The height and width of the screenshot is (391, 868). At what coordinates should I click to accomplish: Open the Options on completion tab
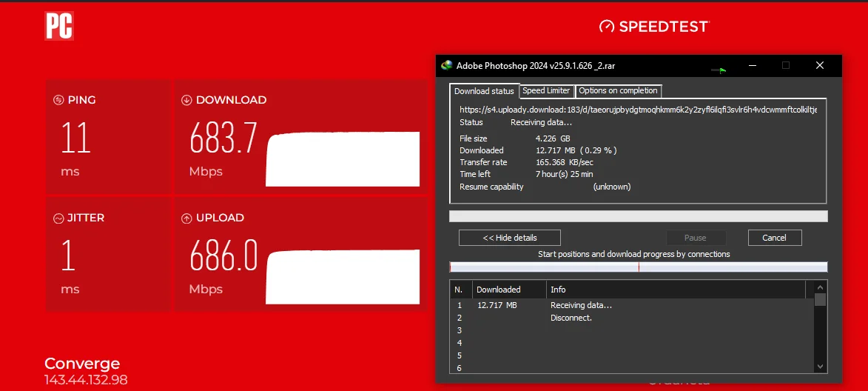pyautogui.click(x=619, y=91)
